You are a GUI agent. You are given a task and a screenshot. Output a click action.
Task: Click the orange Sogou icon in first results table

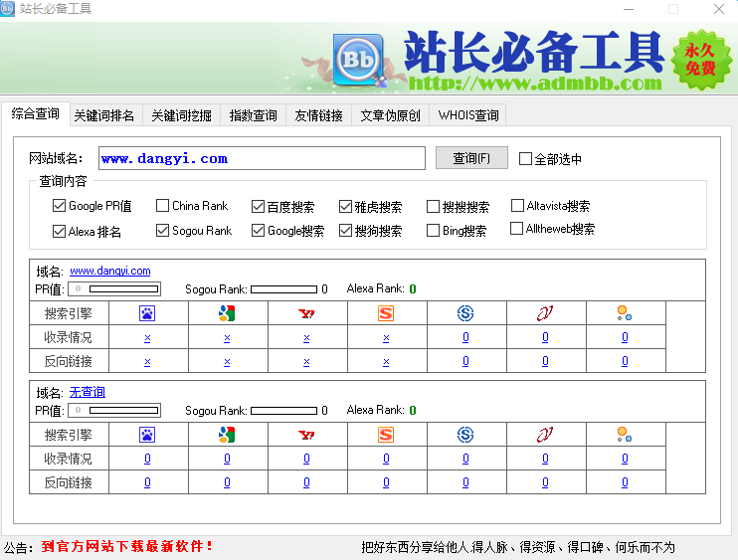click(386, 313)
